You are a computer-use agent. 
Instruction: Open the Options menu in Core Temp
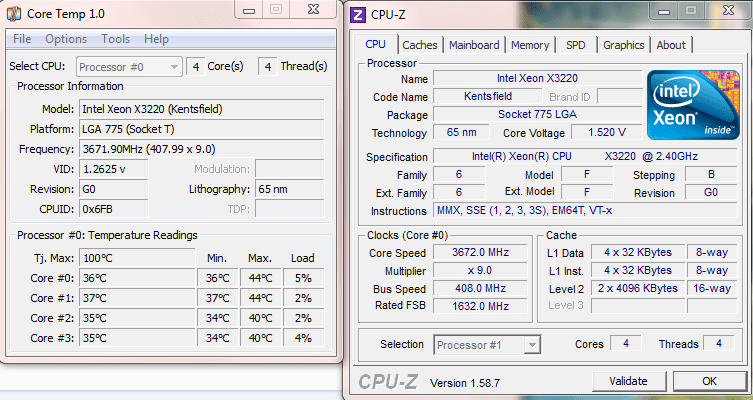coord(66,39)
